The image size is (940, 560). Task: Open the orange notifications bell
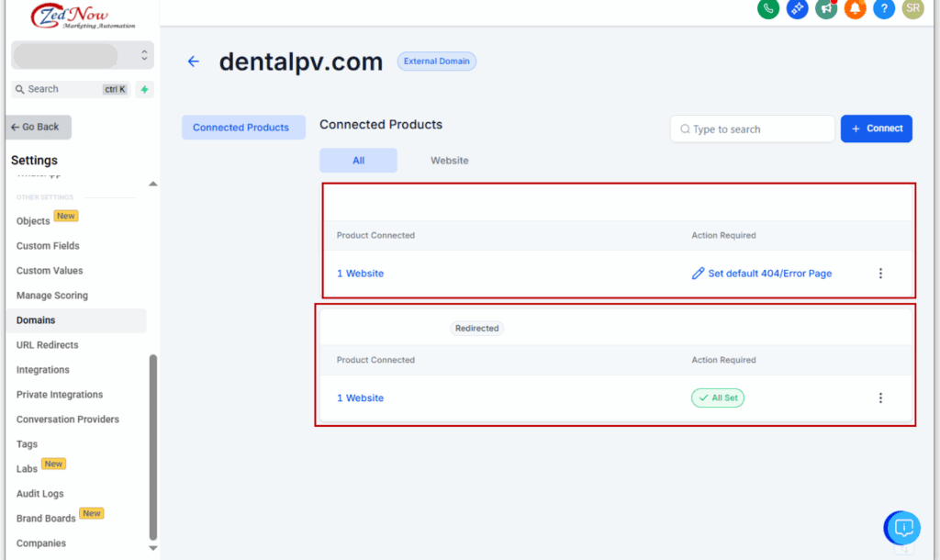coord(855,8)
